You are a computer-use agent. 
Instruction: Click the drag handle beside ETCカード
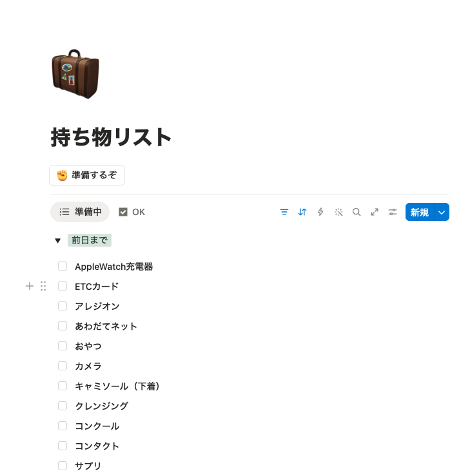click(43, 286)
